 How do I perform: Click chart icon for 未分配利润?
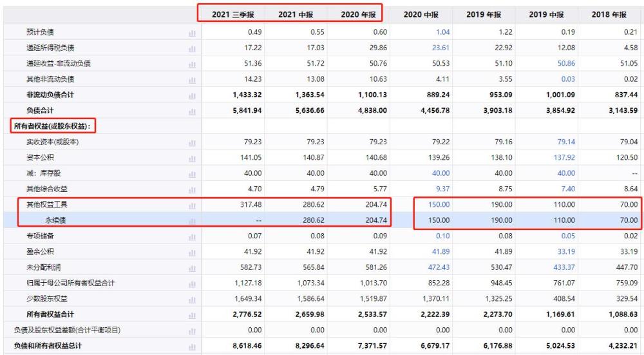pos(191,268)
